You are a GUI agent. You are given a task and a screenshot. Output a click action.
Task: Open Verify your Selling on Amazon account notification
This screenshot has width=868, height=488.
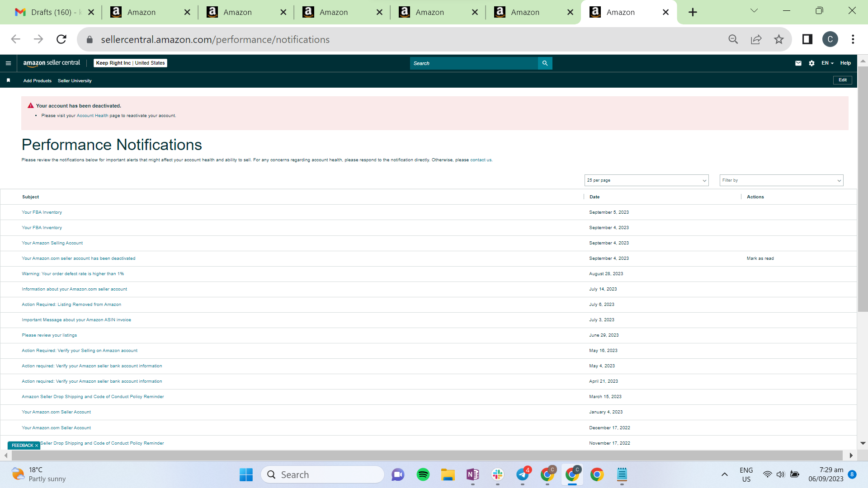[x=80, y=351]
